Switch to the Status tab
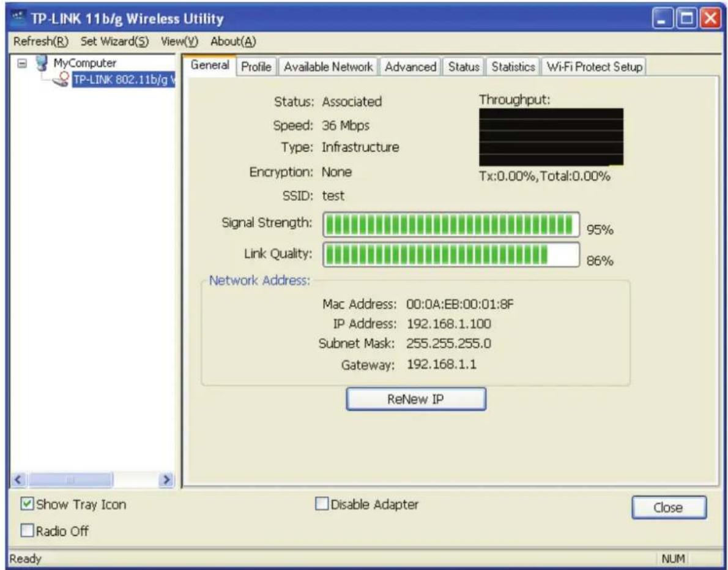The height and width of the screenshot is (570, 728). pos(463,67)
